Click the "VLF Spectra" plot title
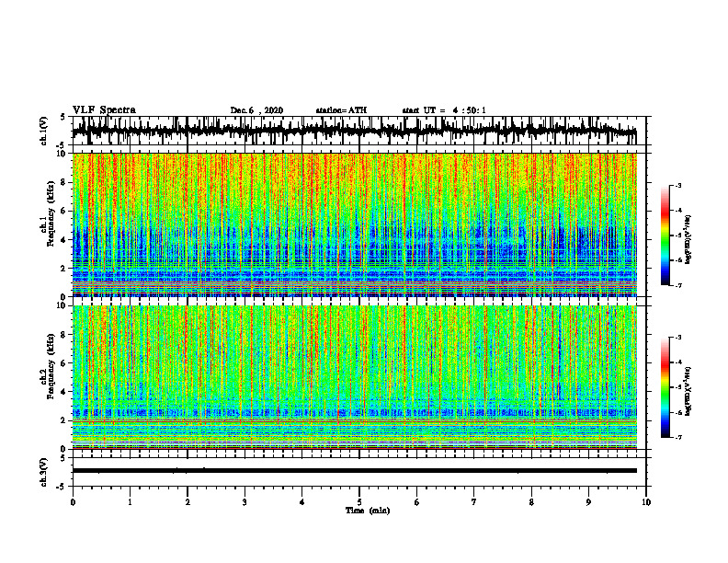Screen dimensions: 728x563 click(x=104, y=110)
